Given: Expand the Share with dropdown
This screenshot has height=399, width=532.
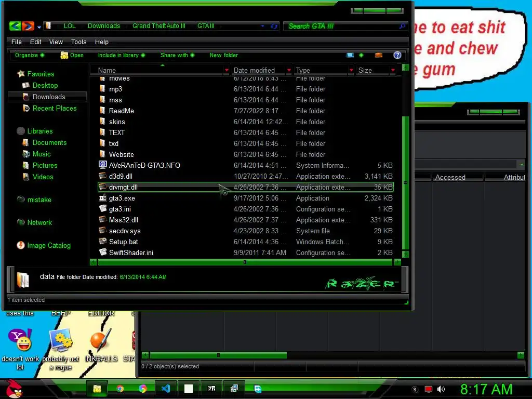Looking at the screenshot, I should point(178,55).
